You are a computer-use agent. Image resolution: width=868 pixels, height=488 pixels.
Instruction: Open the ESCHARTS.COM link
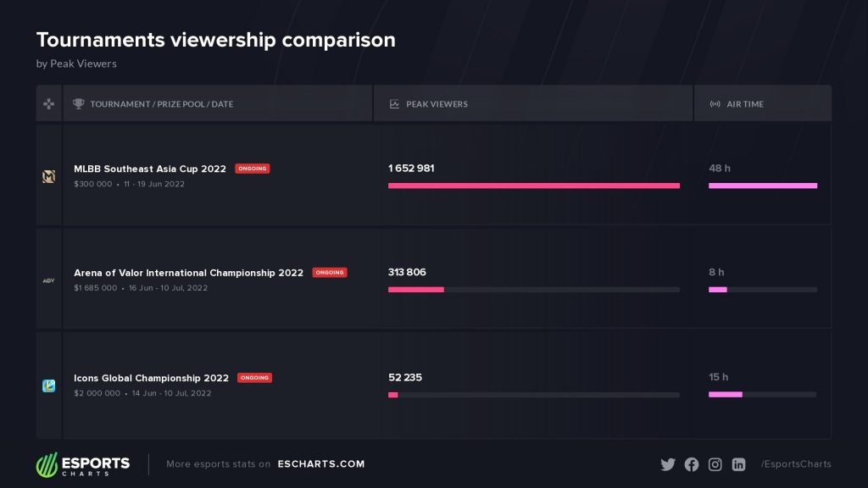[321, 464]
